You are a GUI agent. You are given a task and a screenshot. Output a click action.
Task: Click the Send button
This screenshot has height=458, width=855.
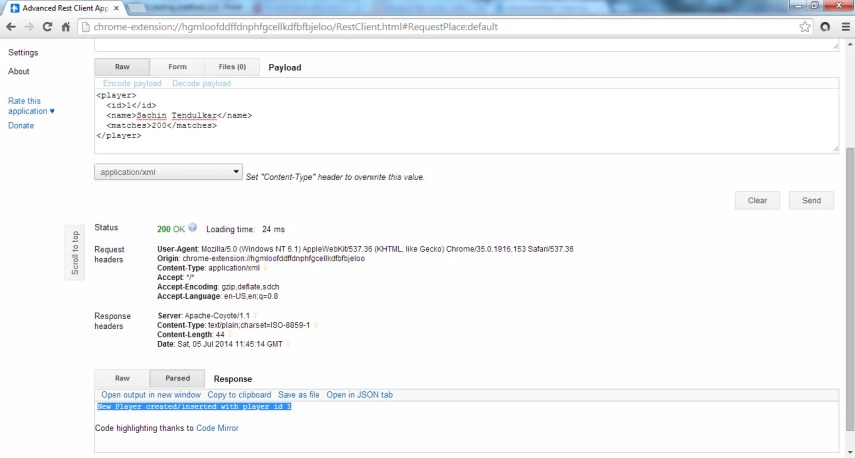click(811, 200)
